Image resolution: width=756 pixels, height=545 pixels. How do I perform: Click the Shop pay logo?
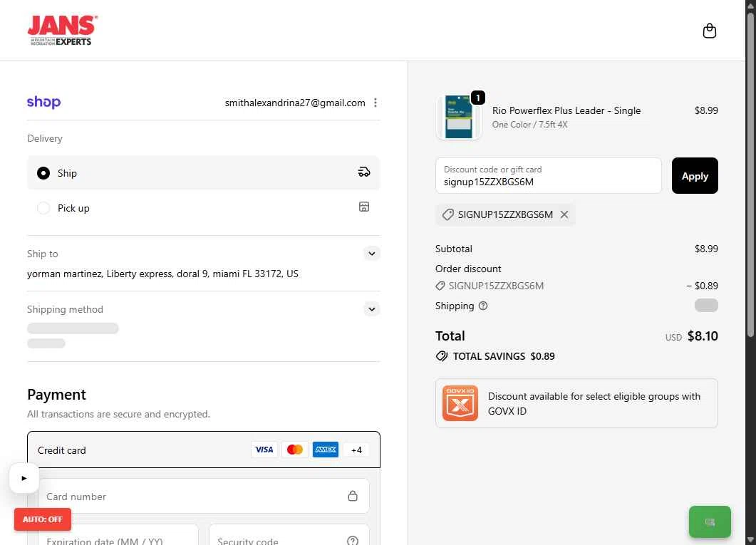point(44,102)
